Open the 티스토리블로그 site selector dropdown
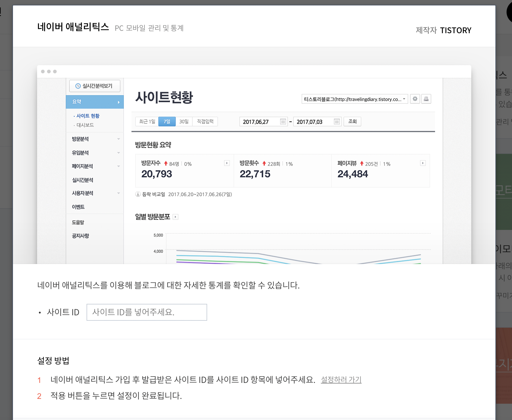The height and width of the screenshot is (420, 512). [x=355, y=99]
